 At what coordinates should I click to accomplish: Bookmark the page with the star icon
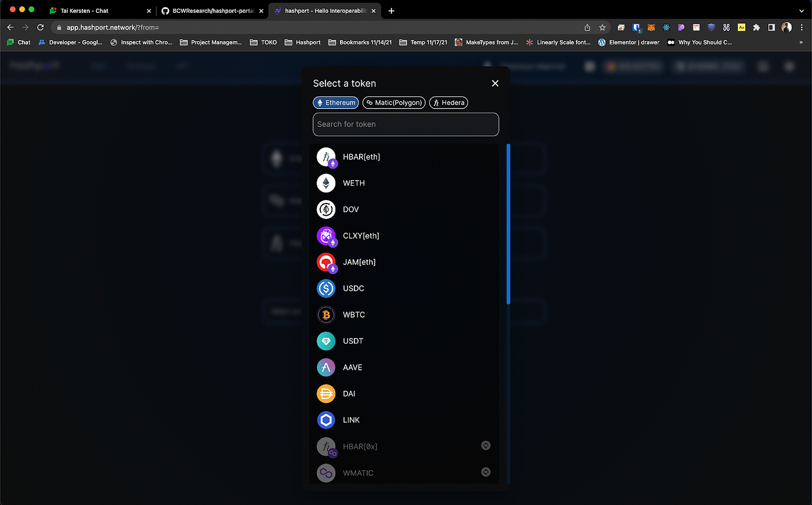[x=602, y=27]
